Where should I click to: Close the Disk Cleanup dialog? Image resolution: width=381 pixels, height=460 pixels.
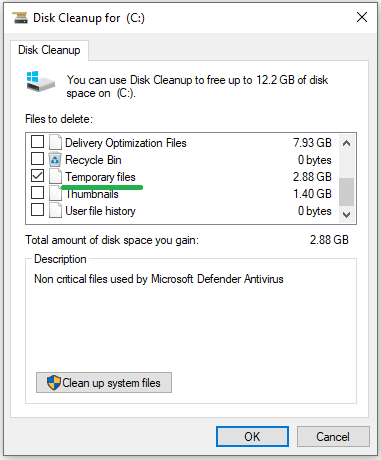coord(362,17)
